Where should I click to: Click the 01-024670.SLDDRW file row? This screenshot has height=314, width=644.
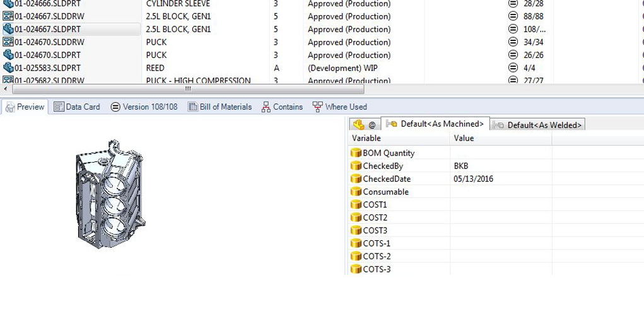(322, 42)
